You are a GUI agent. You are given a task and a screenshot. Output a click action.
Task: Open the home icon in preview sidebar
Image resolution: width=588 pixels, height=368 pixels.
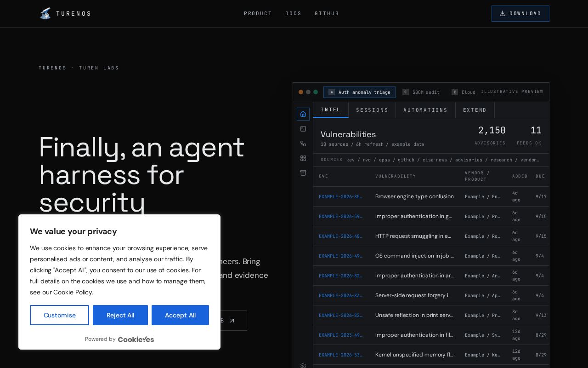tap(303, 114)
